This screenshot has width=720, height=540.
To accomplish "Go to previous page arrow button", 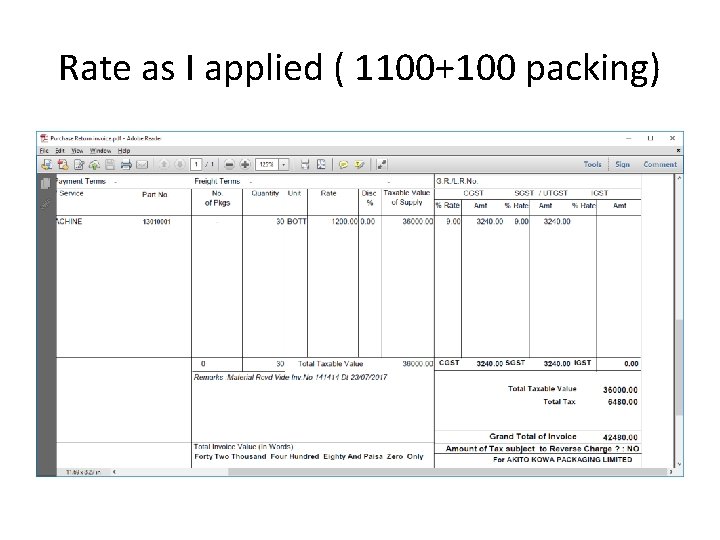I will (164, 164).
